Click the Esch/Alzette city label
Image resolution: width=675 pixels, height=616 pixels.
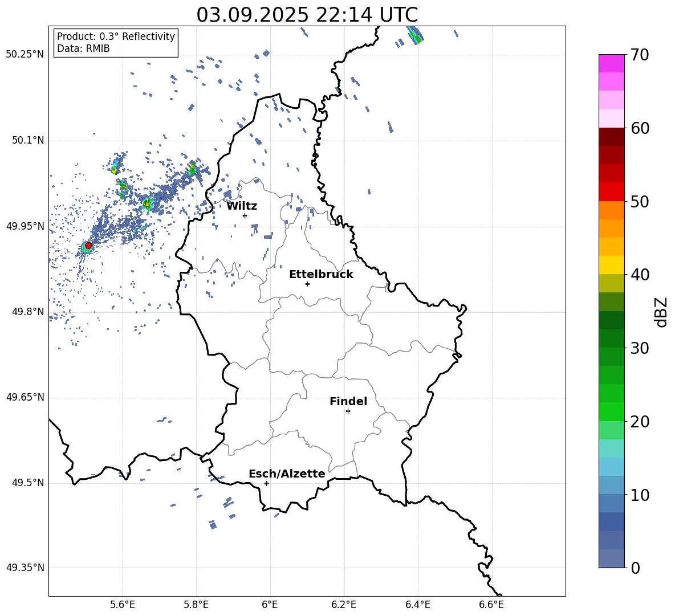click(287, 474)
